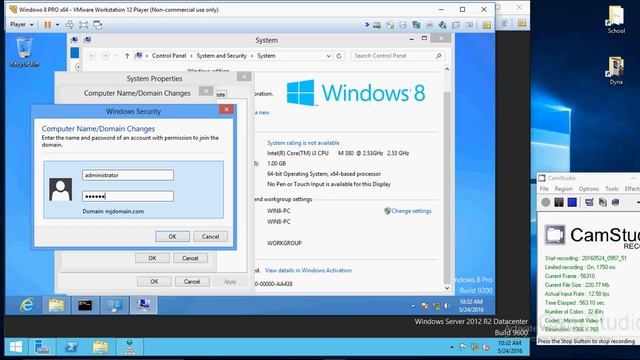Launch PowerShell from host taskbar

pos(71,347)
